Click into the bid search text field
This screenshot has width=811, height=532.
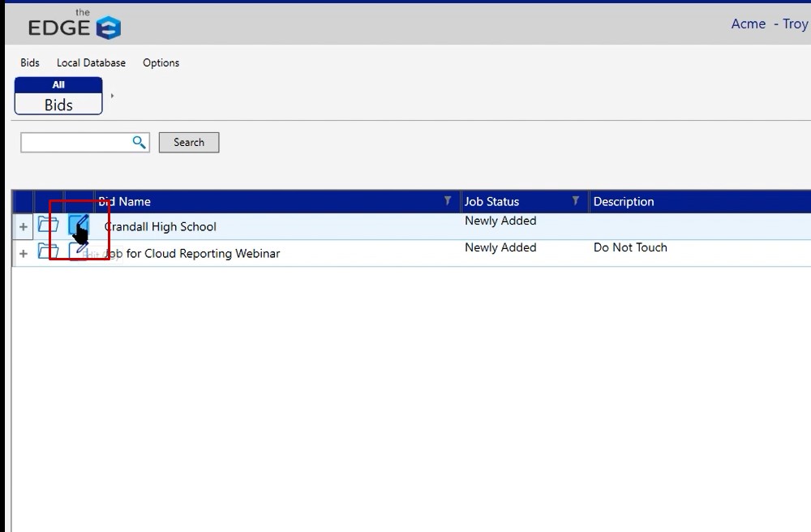(x=75, y=143)
